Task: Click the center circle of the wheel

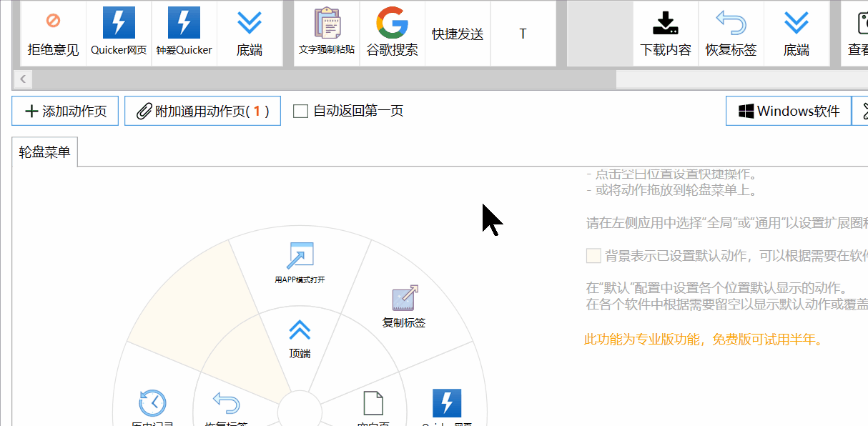Action: point(300,412)
